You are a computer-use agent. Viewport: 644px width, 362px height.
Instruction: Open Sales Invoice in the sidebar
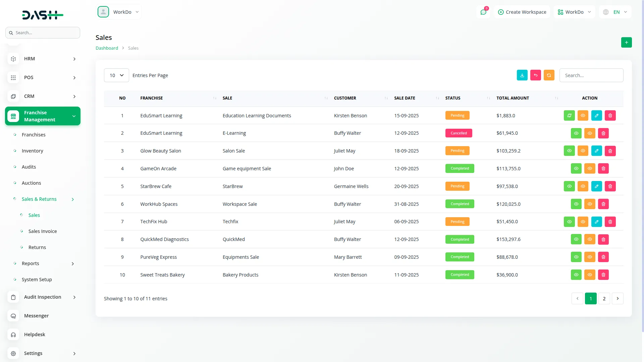click(x=43, y=231)
